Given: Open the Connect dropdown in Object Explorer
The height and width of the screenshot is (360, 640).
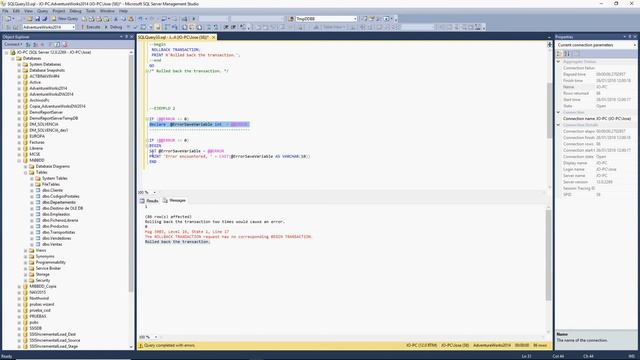Looking at the screenshot, I should click(x=13, y=44).
